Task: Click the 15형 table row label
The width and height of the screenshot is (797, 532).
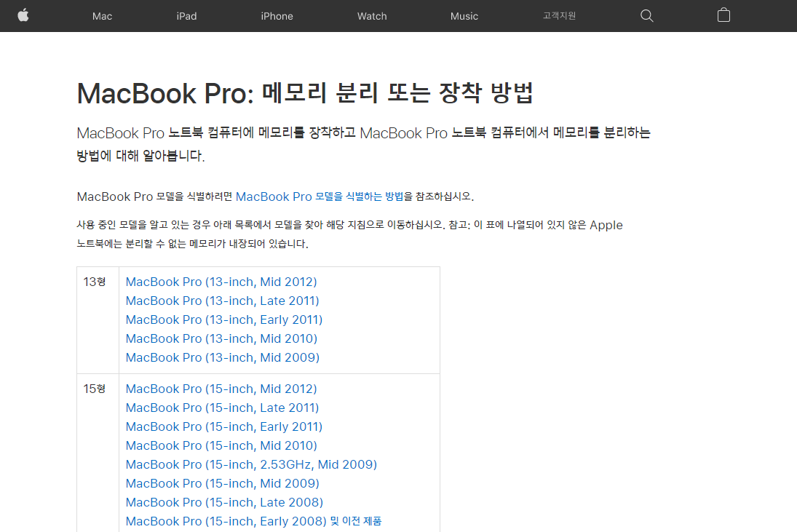Action: 95,389
